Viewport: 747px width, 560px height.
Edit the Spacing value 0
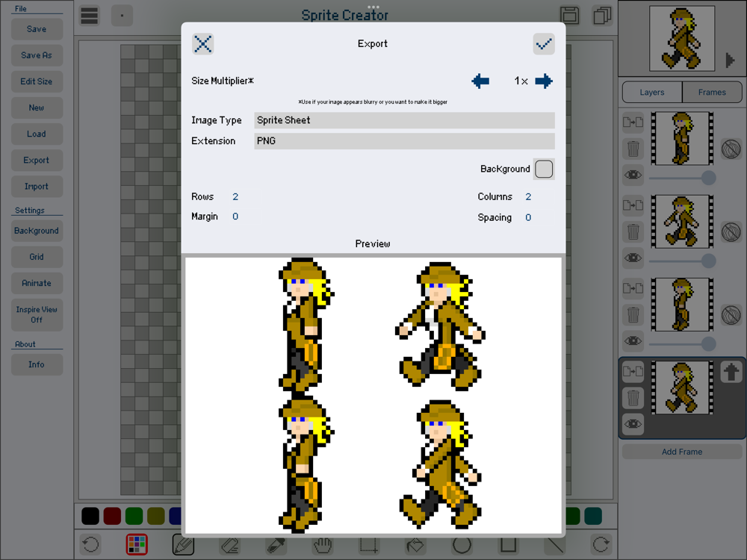pos(528,217)
